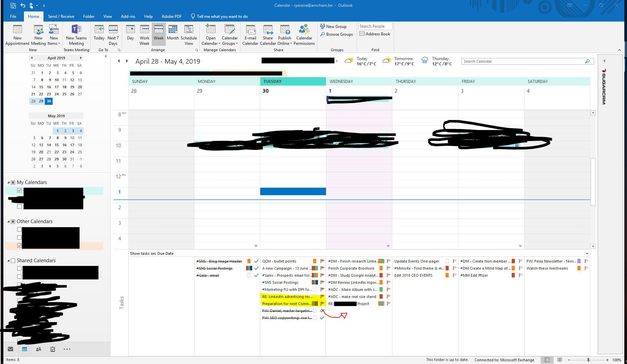Click the Undo icon in title bar
627x364 pixels.
pyautogui.click(x=23, y=5)
